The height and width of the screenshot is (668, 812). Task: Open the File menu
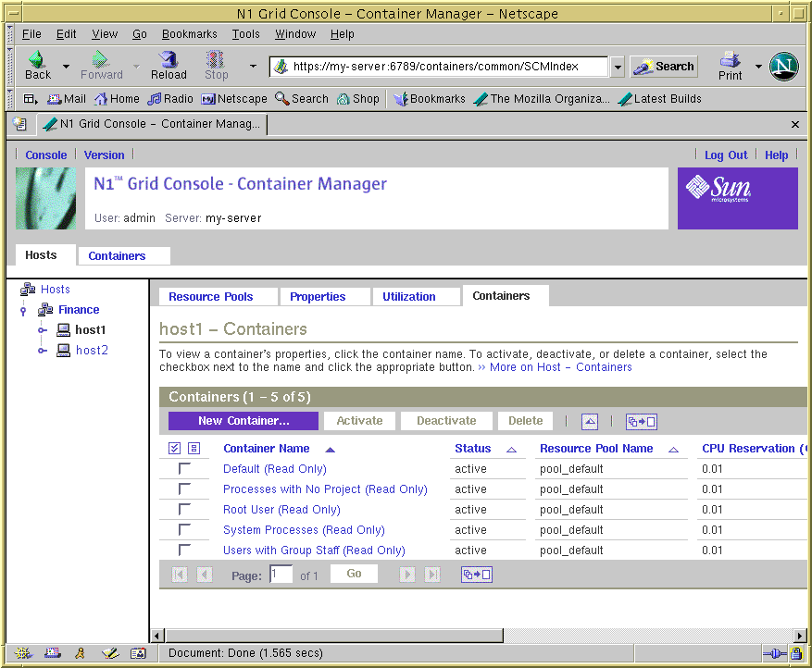[31, 34]
